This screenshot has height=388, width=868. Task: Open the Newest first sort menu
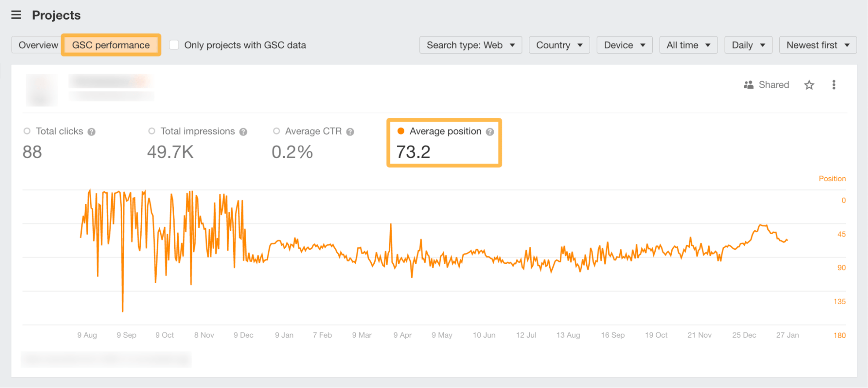(x=817, y=45)
